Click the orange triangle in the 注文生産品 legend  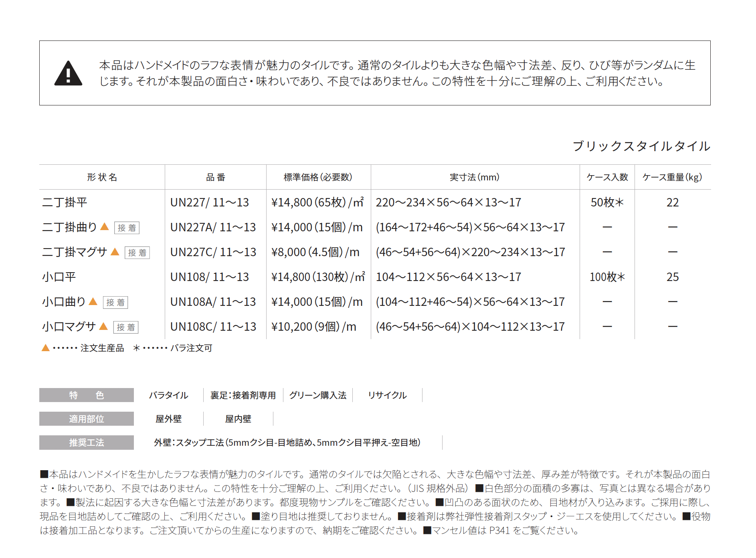click(46, 348)
